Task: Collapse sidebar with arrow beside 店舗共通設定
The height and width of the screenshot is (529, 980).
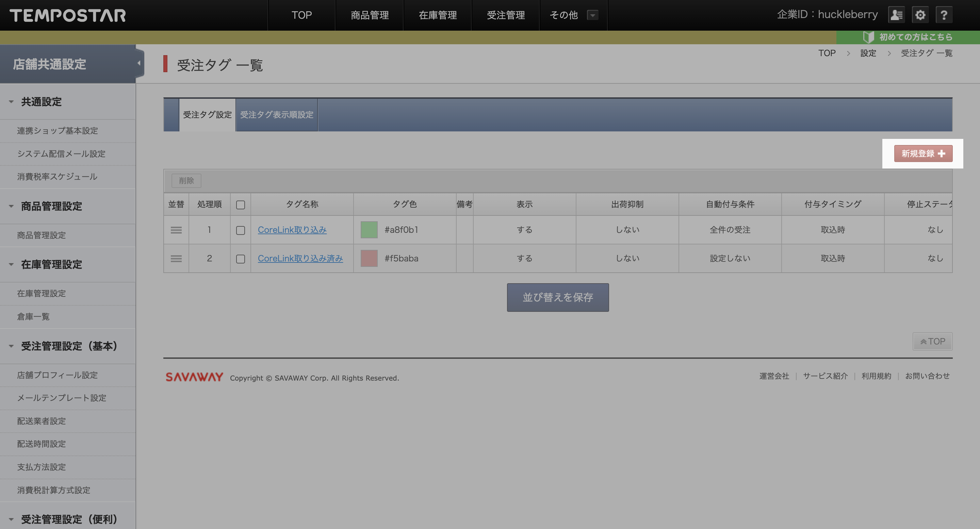Action: click(x=139, y=63)
